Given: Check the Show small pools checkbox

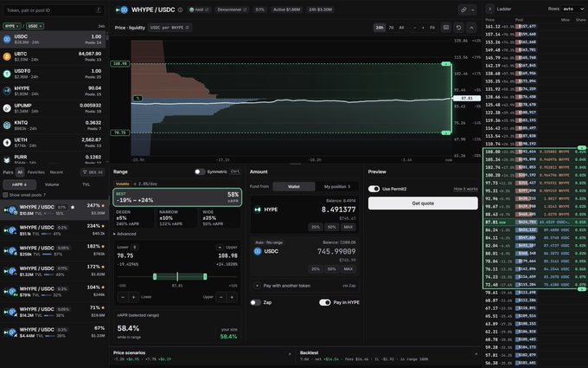Looking at the screenshot, I should tap(5, 195).
